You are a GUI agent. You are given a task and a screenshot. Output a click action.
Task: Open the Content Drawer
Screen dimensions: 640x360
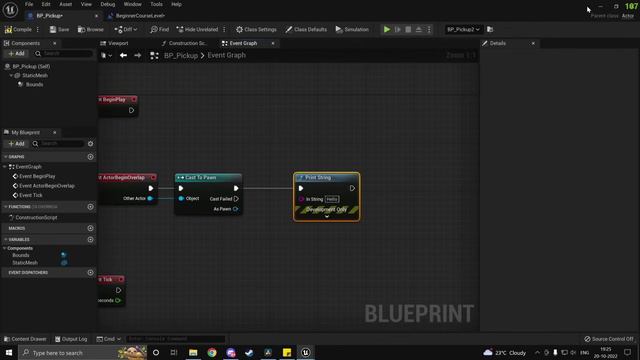25,339
